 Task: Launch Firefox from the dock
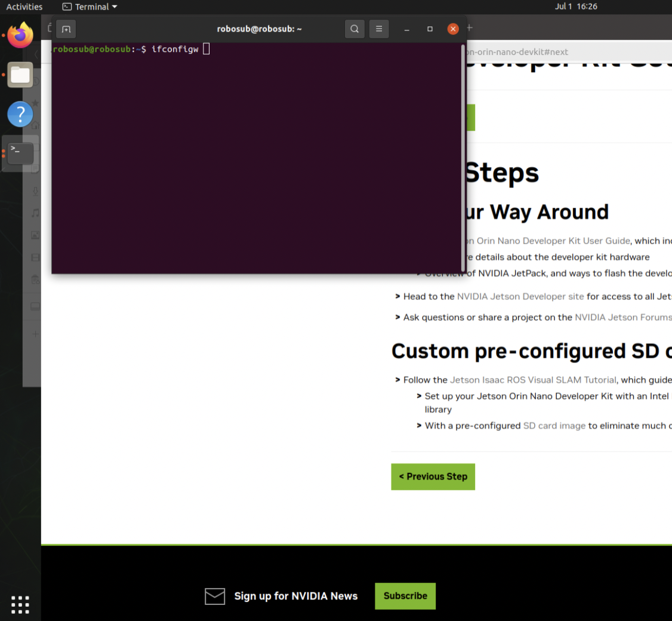coord(20,35)
